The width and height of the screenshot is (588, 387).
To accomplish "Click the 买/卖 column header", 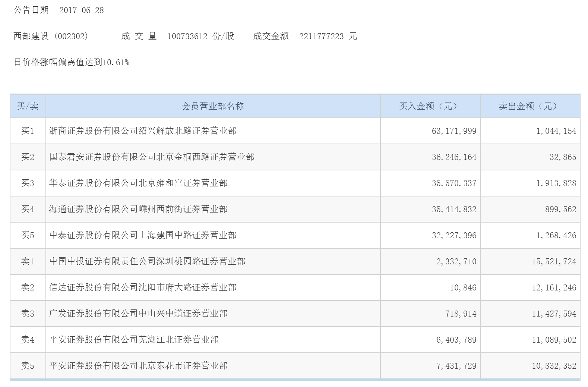I will [x=28, y=106].
